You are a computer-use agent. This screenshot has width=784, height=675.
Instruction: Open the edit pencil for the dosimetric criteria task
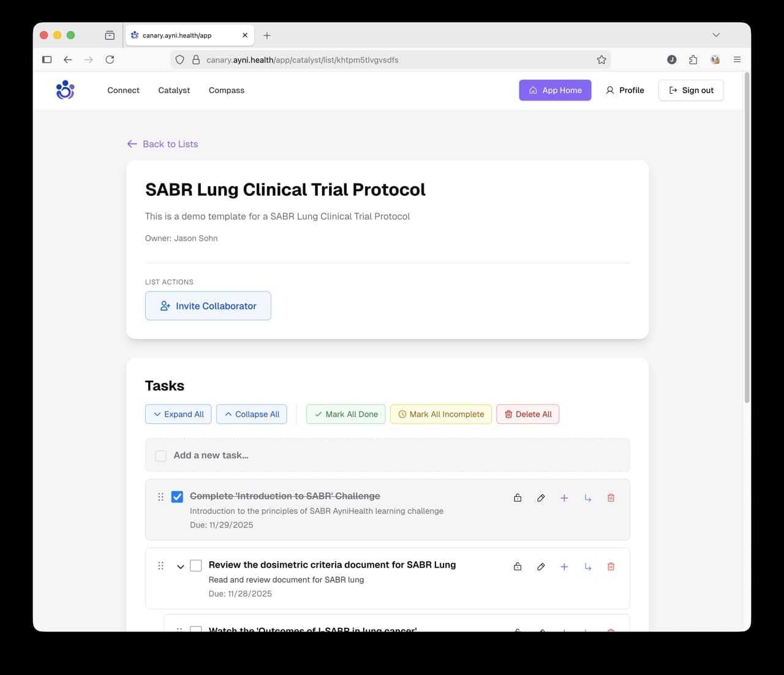(540, 567)
